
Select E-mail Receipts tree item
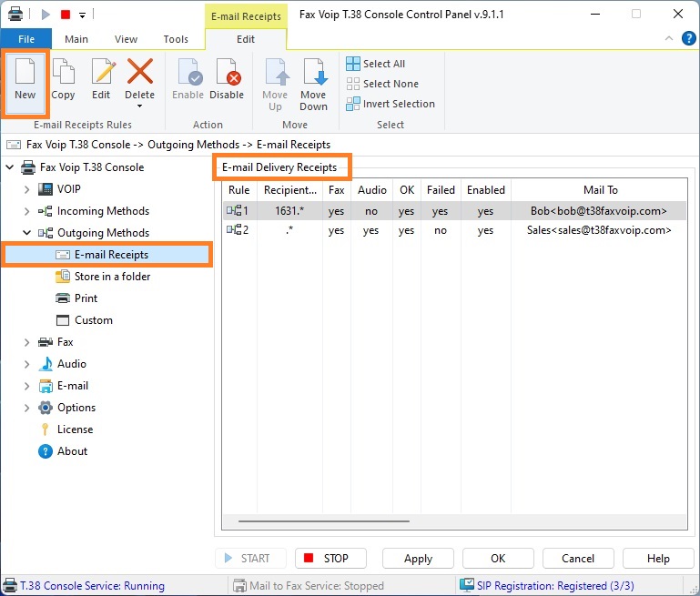pos(107,255)
